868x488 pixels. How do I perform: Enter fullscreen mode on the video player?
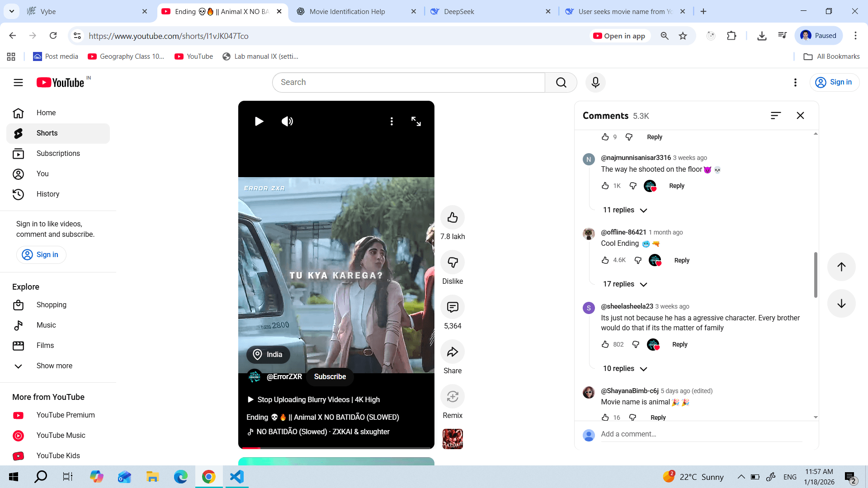click(416, 121)
